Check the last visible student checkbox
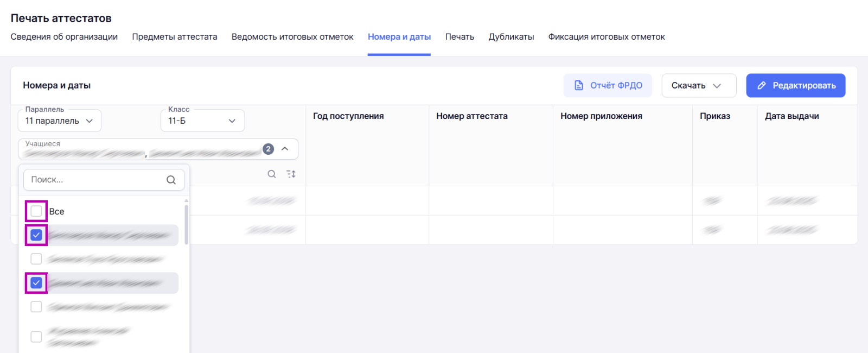This screenshot has height=353, width=868. 36,337
